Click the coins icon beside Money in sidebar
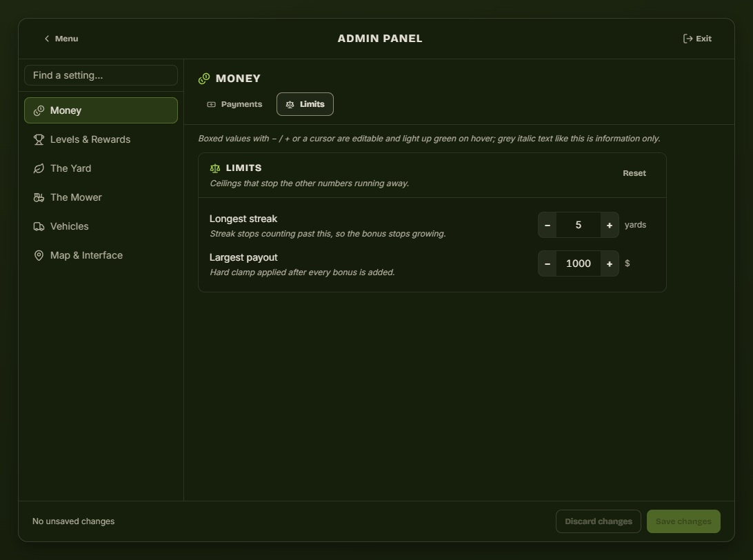The height and width of the screenshot is (560, 753). [x=39, y=111]
